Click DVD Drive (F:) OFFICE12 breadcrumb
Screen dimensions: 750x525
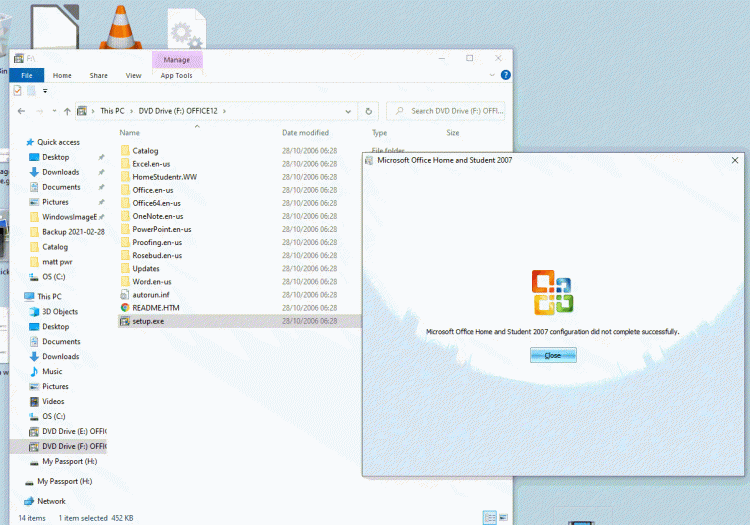[x=178, y=111]
